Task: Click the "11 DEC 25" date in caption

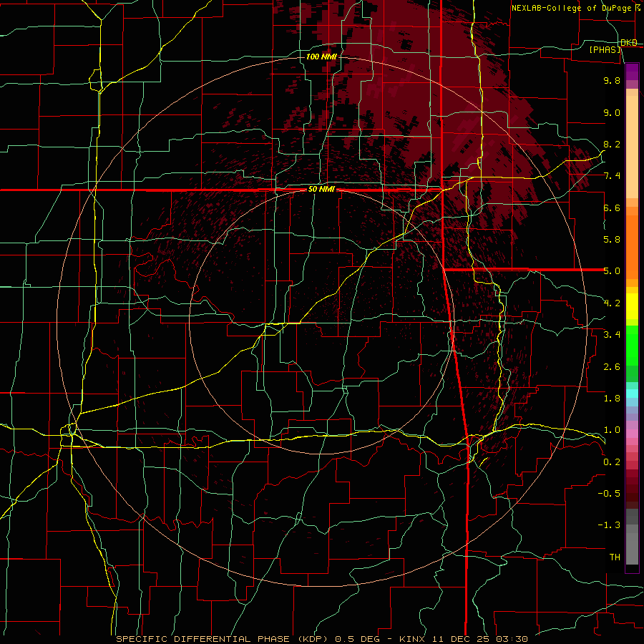Action: [462, 639]
